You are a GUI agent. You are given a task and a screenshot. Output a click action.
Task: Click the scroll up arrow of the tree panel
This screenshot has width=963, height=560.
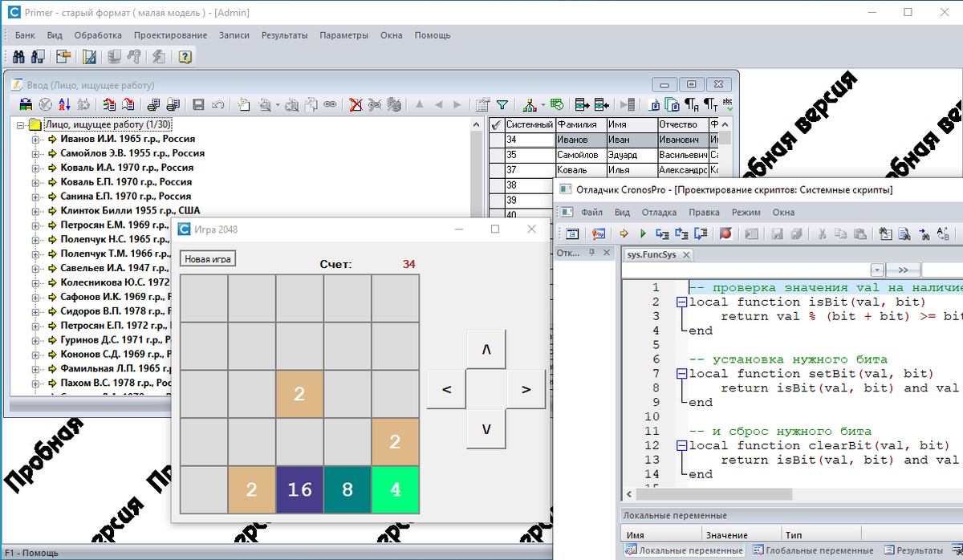[477, 124]
